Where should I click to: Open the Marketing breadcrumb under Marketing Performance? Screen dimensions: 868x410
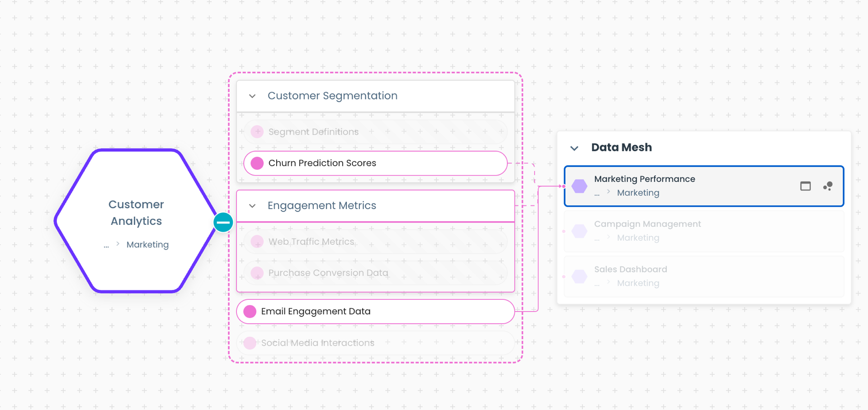pos(638,193)
